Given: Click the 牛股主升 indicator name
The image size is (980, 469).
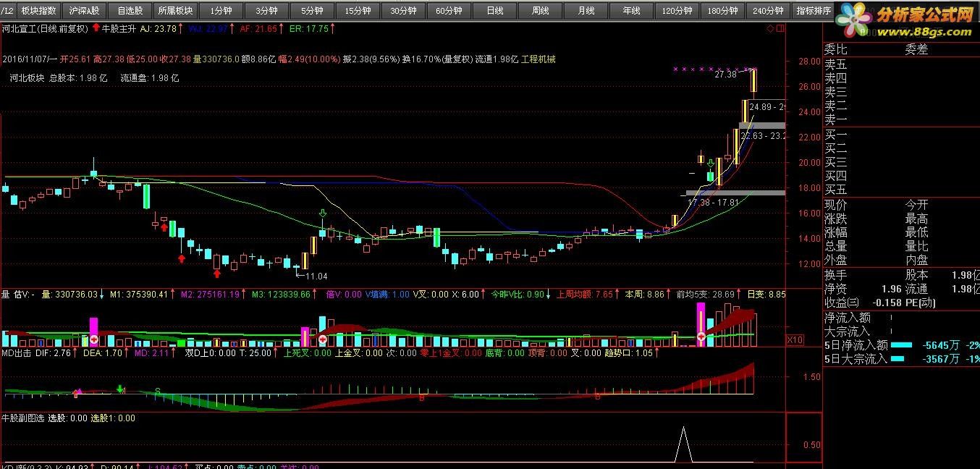Looking at the screenshot, I should point(118,29).
